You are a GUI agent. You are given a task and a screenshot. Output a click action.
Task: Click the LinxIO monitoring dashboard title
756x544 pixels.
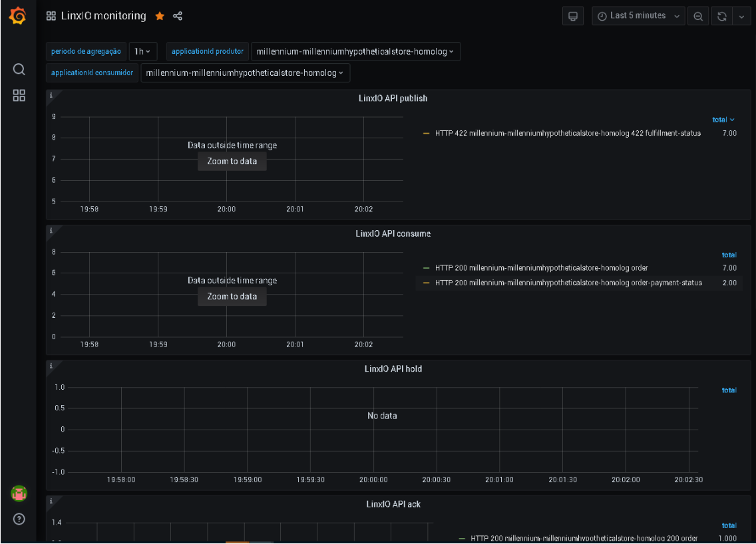(103, 16)
